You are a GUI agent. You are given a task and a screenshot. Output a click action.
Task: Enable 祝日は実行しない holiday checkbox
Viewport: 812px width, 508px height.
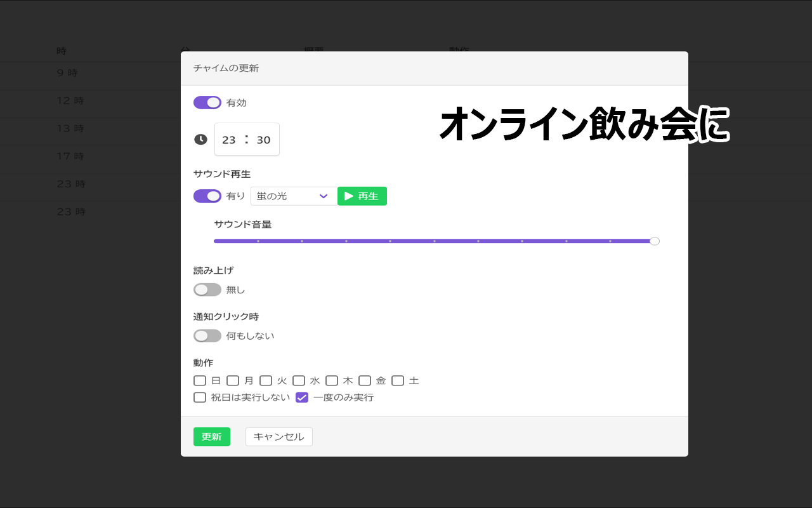pos(200,398)
